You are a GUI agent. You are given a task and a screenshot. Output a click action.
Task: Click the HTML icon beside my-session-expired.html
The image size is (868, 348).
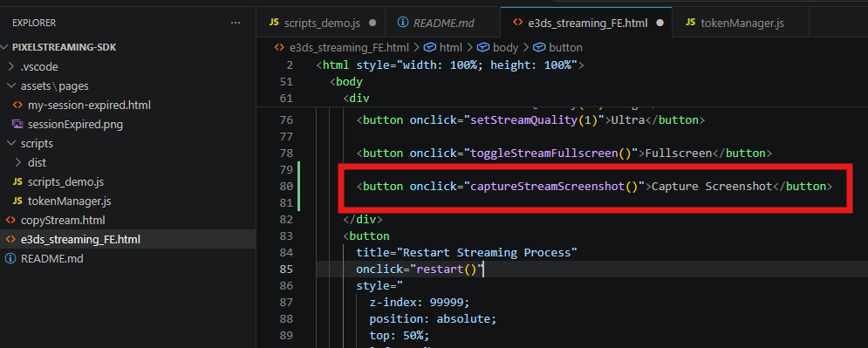[x=17, y=106]
